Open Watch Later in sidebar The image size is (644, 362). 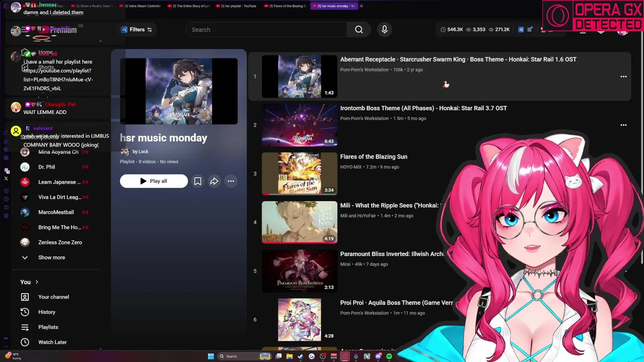pos(52,342)
